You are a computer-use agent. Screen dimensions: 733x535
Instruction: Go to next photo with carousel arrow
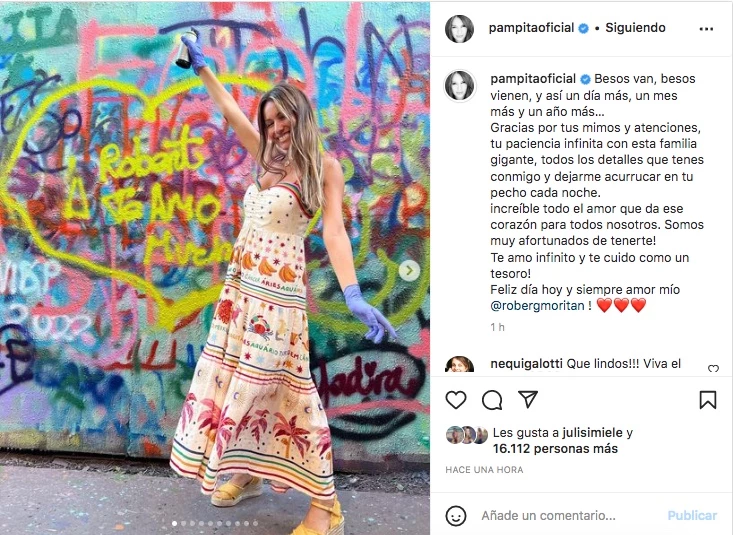pos(409,270)
